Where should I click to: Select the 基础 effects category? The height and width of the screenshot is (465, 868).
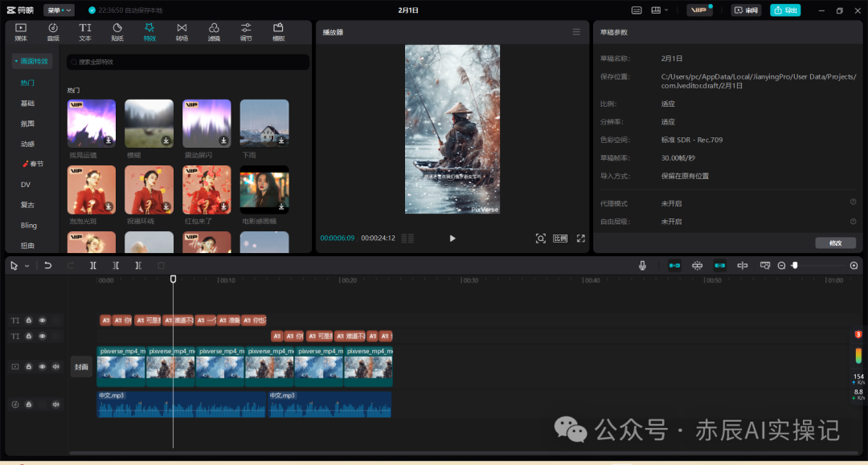pyautogui.click(x=27, y=104)
